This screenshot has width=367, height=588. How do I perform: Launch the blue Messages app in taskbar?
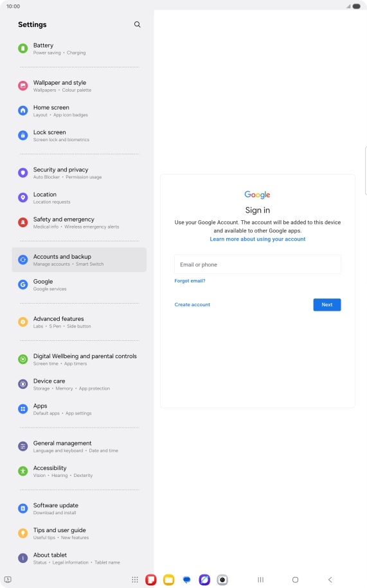[x=186, y=580]
